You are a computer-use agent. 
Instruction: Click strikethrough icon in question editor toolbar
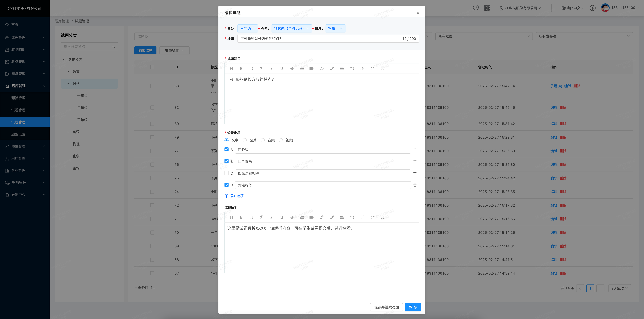point(292,68)
